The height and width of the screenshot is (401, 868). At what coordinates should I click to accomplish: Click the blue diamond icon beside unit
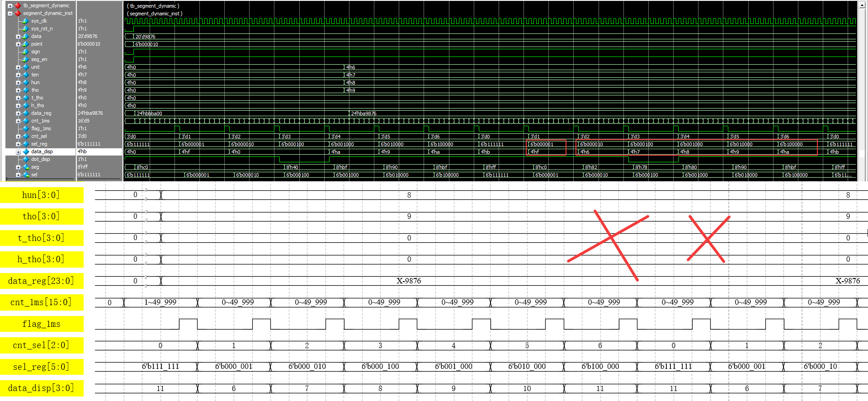(26, 67)
